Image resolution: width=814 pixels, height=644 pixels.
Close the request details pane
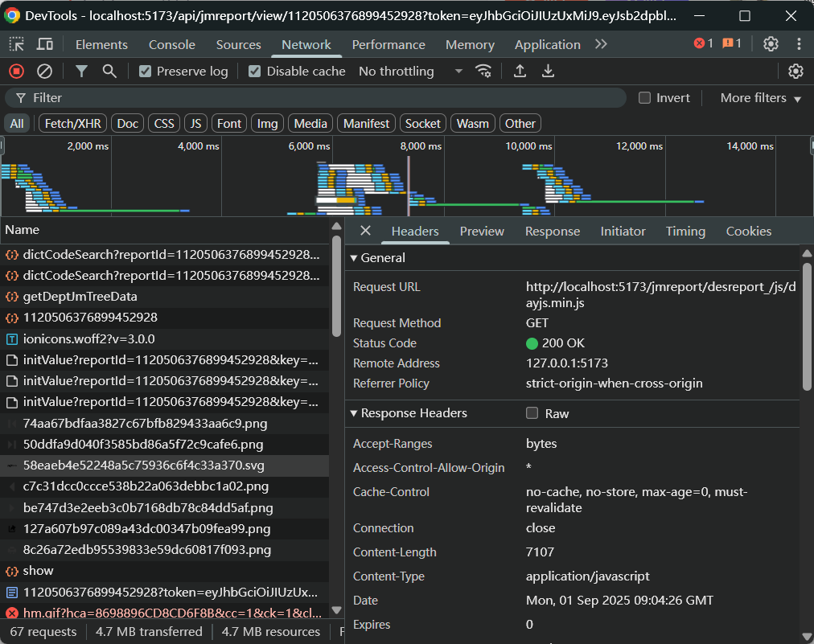click(x=365, y=231)
